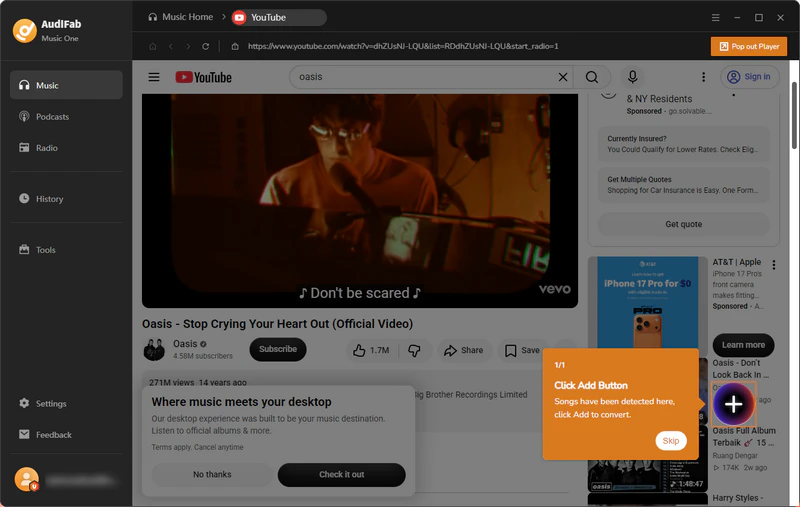Open Oasis Full Album Terbaik video
The image size is (800, 507).
[744, 437]
